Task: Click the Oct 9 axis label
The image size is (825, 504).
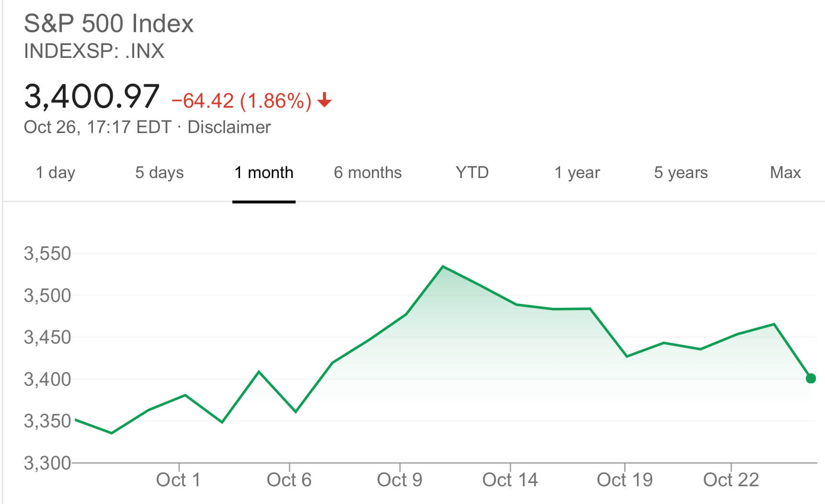Action: 400,480
